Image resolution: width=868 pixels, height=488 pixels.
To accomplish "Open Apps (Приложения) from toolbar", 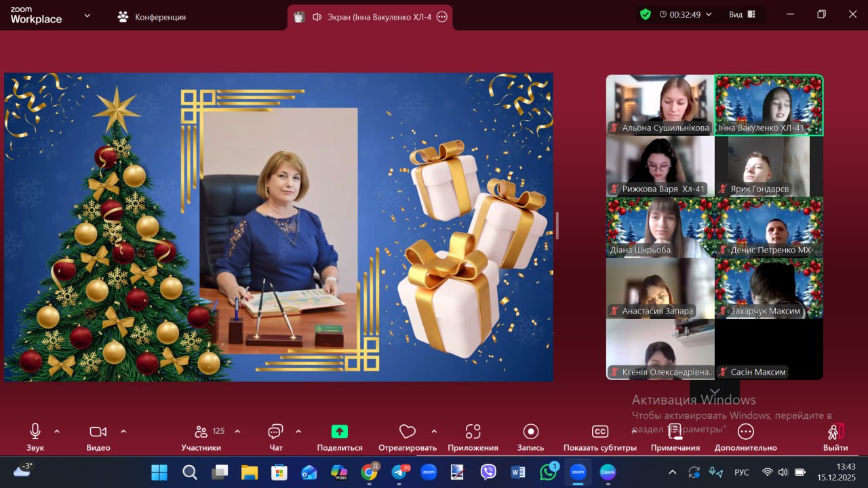I will coord(473,432).
